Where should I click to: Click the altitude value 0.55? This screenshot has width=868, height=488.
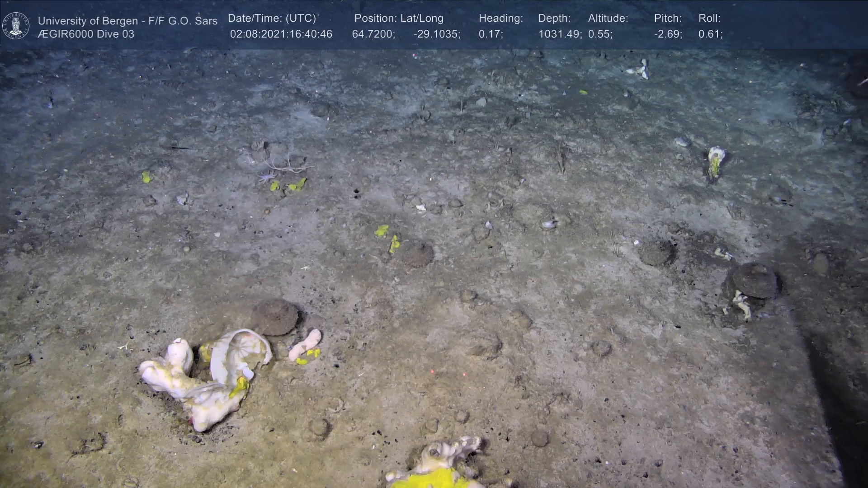[600, 34]
